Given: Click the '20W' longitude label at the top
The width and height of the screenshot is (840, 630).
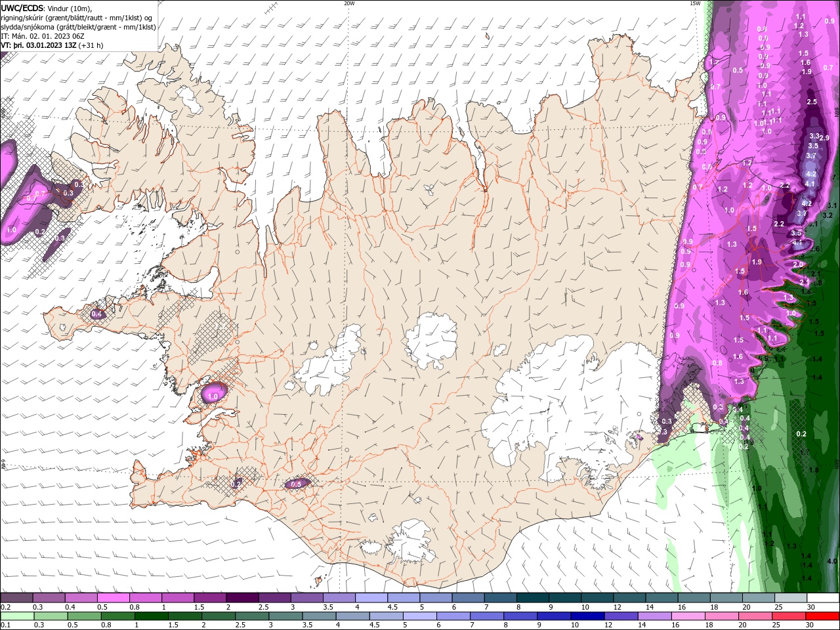Looking at the screenshot, I should [349, 3].
